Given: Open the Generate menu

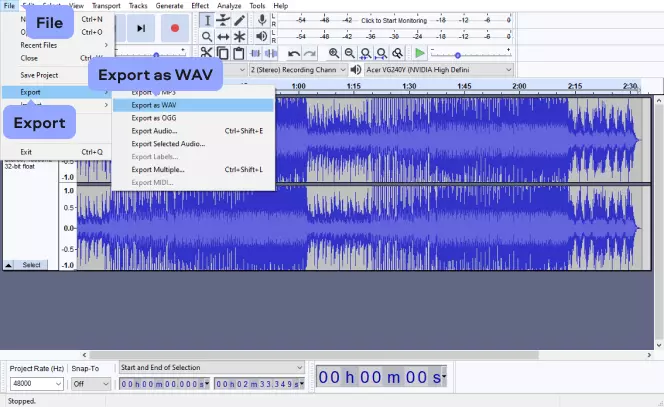Looking at the screenshot, I should [x=169, y=6].
